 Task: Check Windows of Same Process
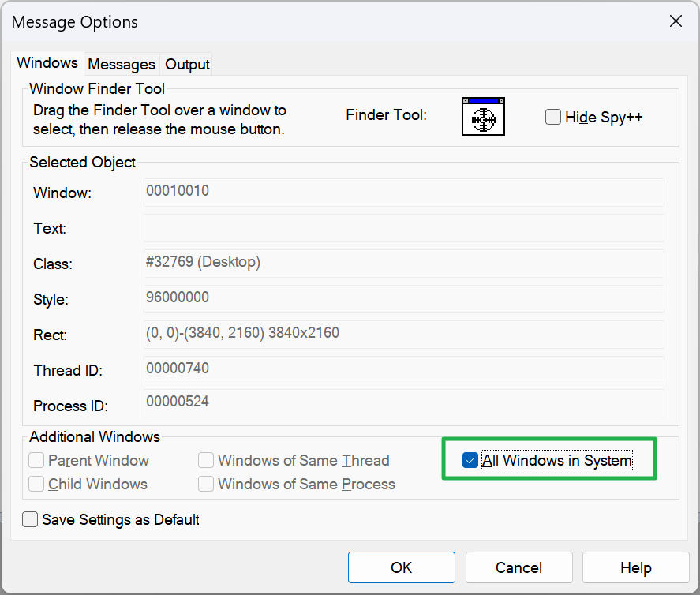205,484
